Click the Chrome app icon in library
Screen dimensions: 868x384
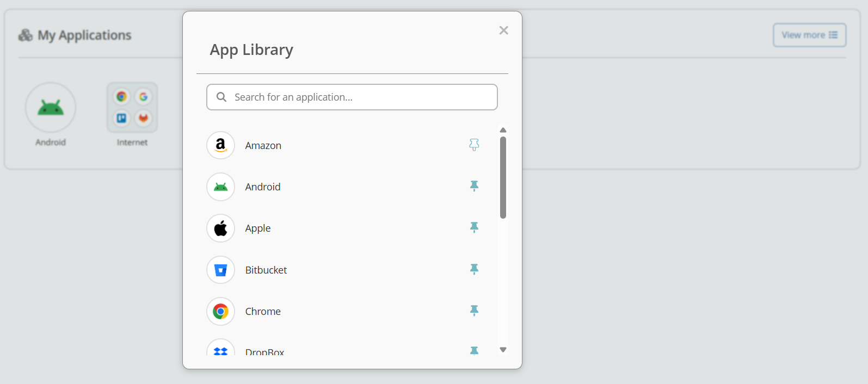coord(220,311)
